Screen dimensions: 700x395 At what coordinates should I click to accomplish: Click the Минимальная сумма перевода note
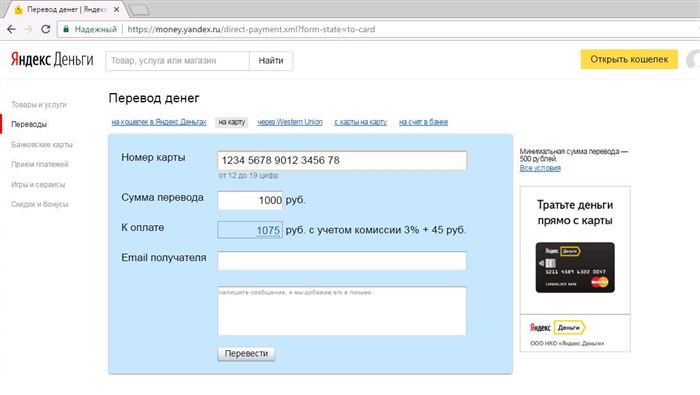pos(574,155)
